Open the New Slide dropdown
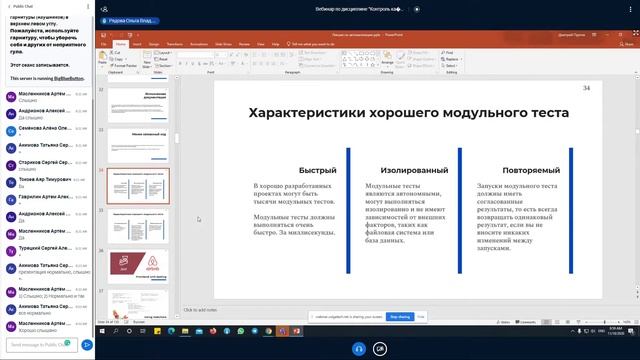This screenshot has height=360, width=640. point(147,64)
